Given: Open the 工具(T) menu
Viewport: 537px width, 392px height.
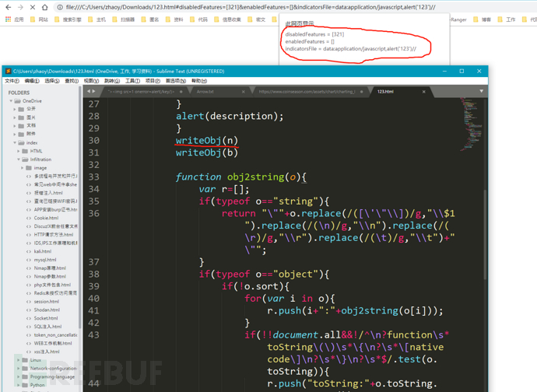Looking at the screenshot, I should click(132, 81).
